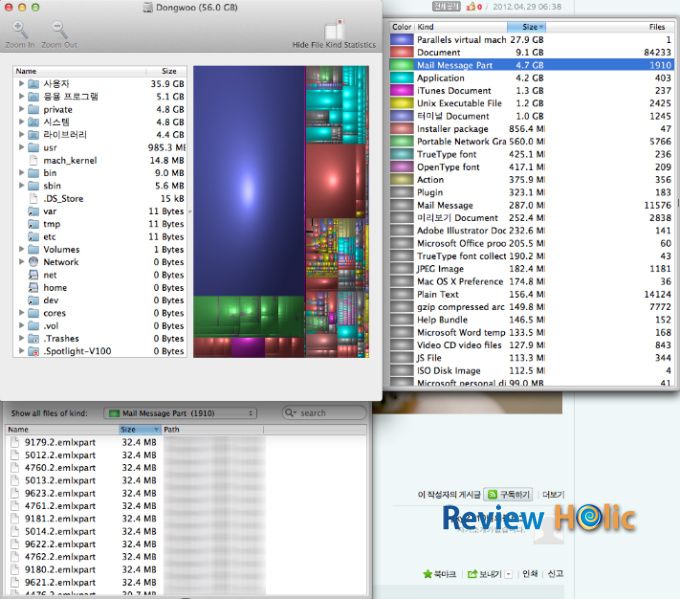Viewport: 680px width, 599px height.
Task: Click file icon of 9179.2.emlxpart
Action: [x=15, y=442]
